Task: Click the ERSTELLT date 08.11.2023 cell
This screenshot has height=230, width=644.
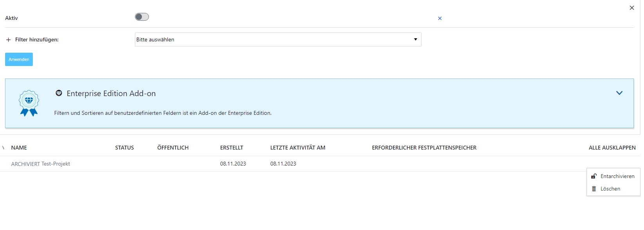Action: click(233, 164)
